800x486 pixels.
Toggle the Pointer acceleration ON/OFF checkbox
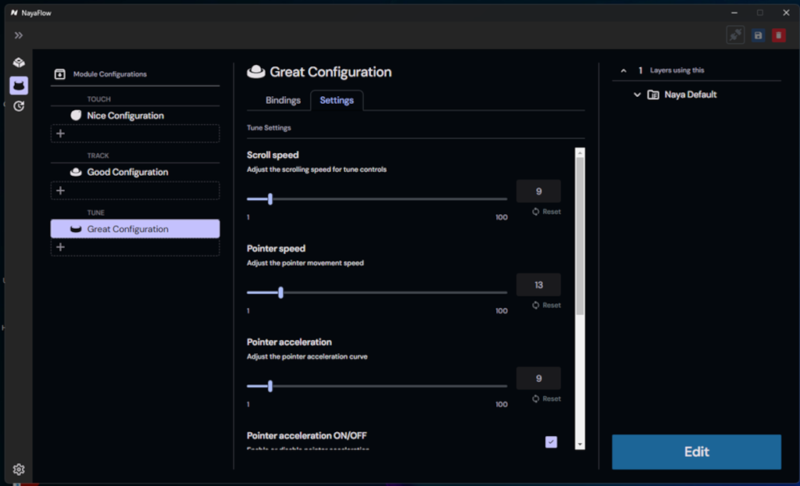(x=551, y=442)
